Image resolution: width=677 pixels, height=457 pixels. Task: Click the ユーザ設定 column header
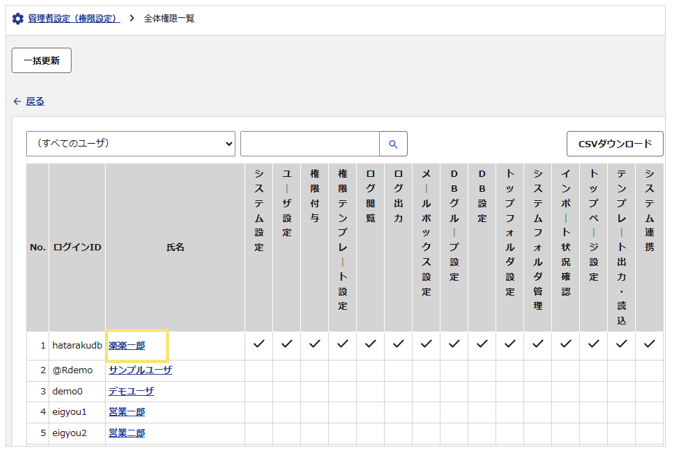tap(287, 248)
